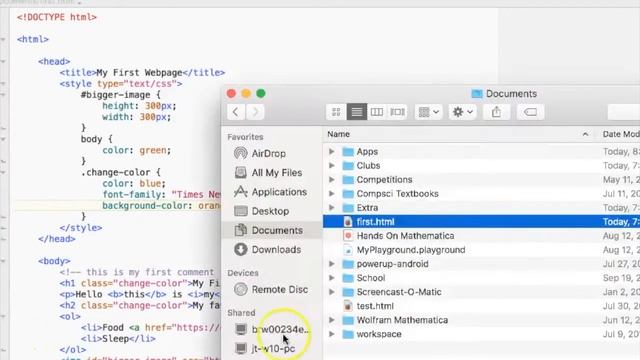Click the <li>Sleep</li> line in editor
This screenshot has width=640, height=360.
coord(118,339)
